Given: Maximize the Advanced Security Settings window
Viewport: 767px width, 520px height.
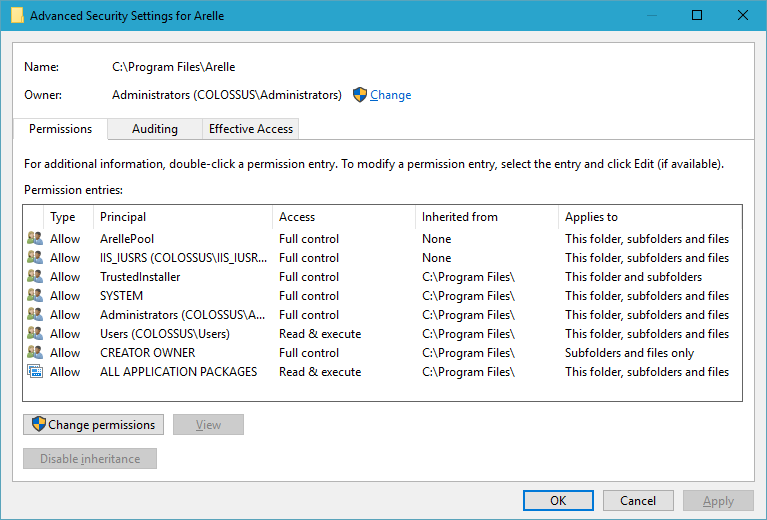Looking at the screenshot, I should tap(697, 15).
